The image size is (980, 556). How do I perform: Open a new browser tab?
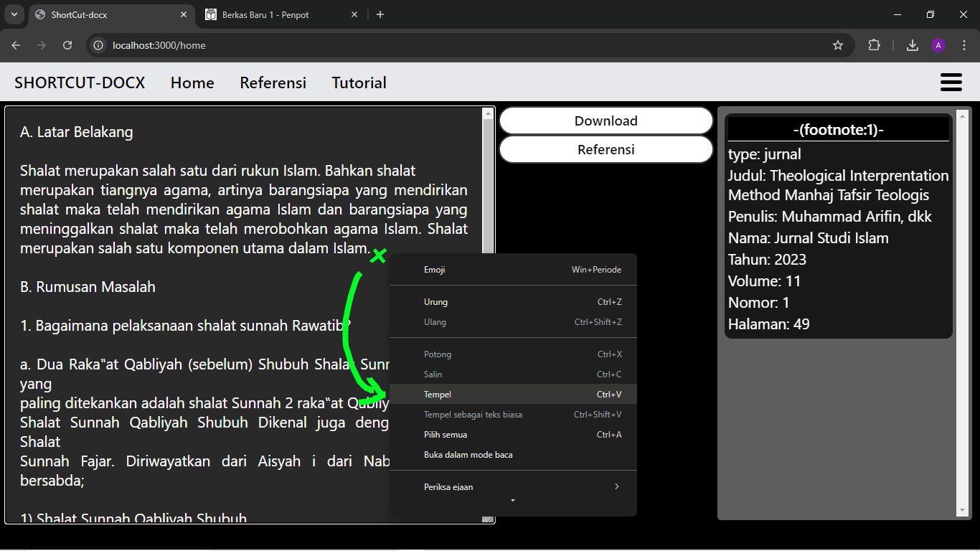point(380,14)
